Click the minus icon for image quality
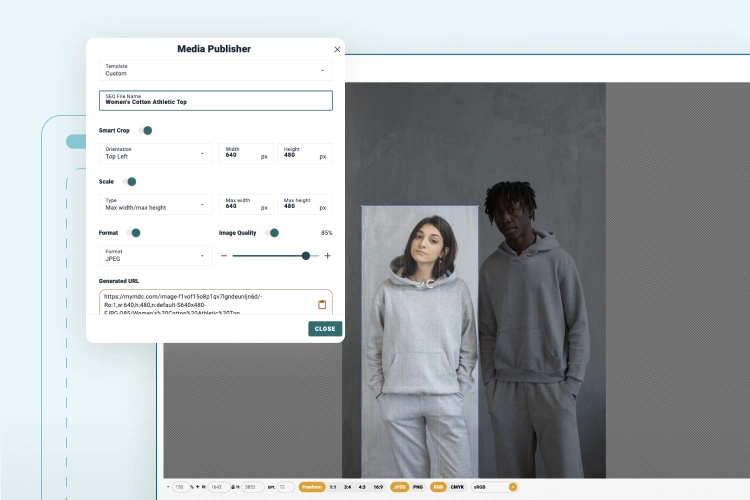Viewport: 750px width, 500px height. (x=222, y=256)
